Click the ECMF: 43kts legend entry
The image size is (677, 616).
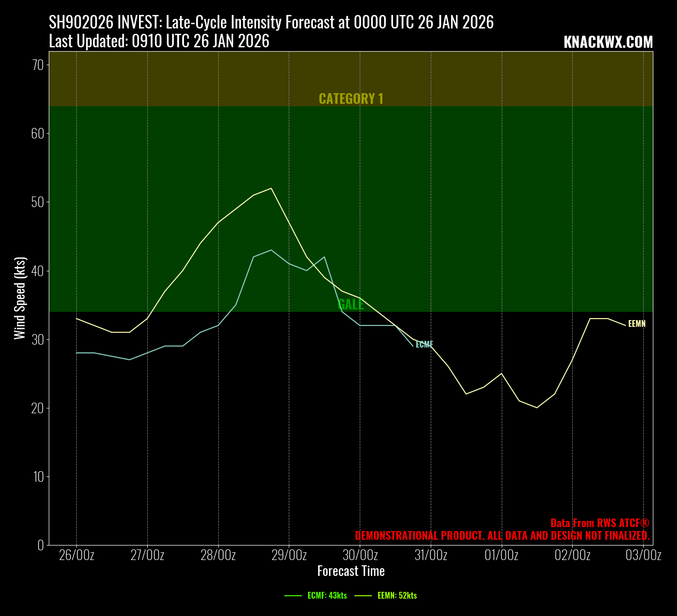(x=327, y=596)
